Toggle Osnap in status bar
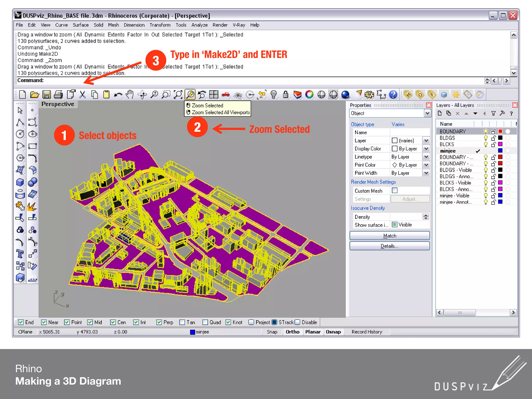 333,332
